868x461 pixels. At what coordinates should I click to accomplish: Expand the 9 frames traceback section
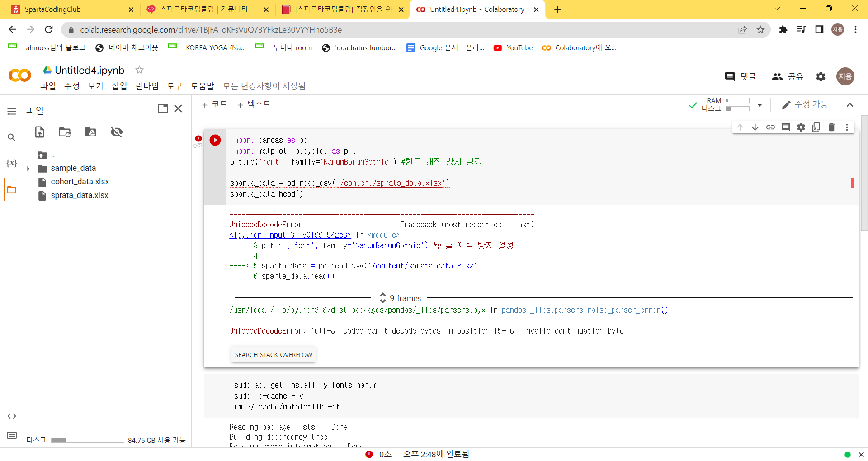(x=400, y=298)
